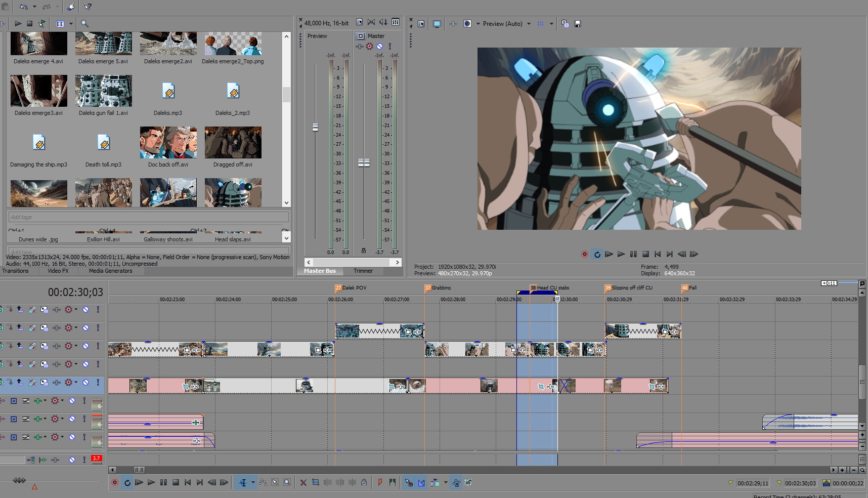Open the Mixing Console icon in Master Bus
Viewport: 868px width, 498px height.
point(396,22)
